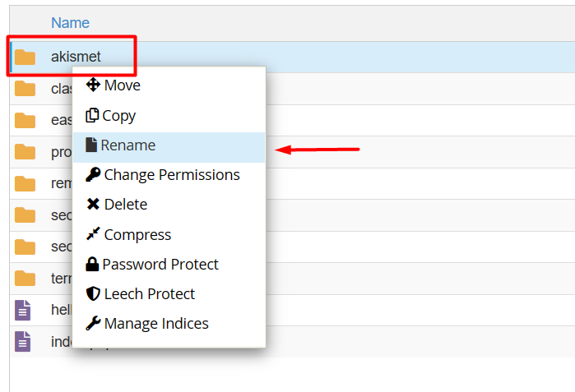
Task: Click the purple file icon in the last row
Action: pos(24,340)
